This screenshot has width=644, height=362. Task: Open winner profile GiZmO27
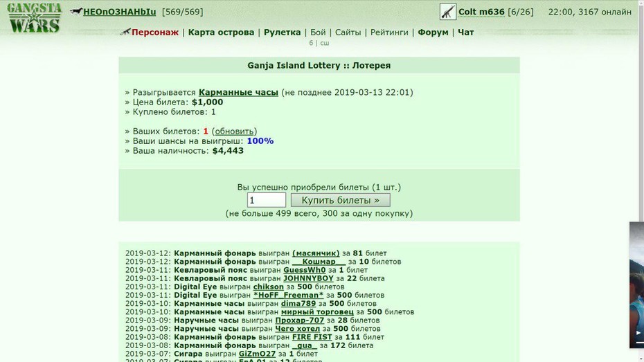[257, 354]
